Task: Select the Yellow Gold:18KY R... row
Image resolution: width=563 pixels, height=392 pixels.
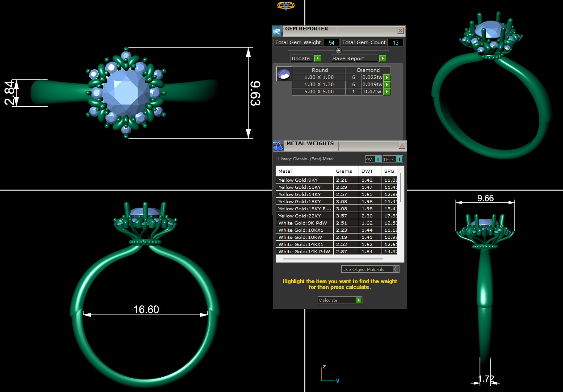Action: coord(336,209)
